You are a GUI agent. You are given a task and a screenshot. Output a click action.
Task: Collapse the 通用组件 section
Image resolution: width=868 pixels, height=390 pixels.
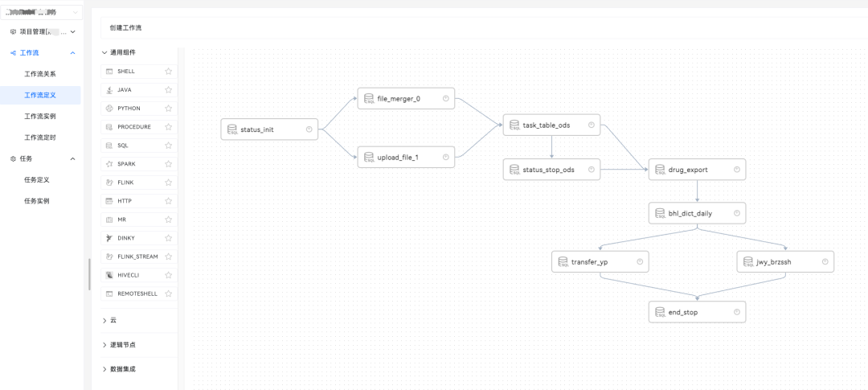pos(104,52)
